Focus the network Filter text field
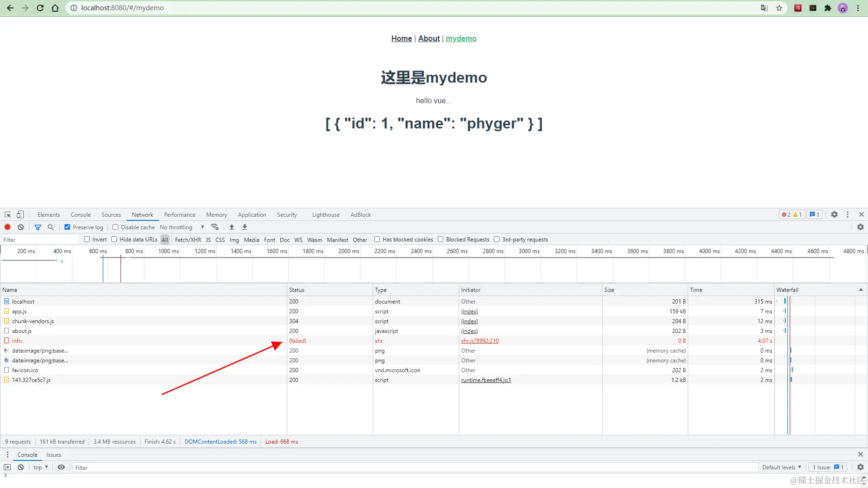 (40, 240)
